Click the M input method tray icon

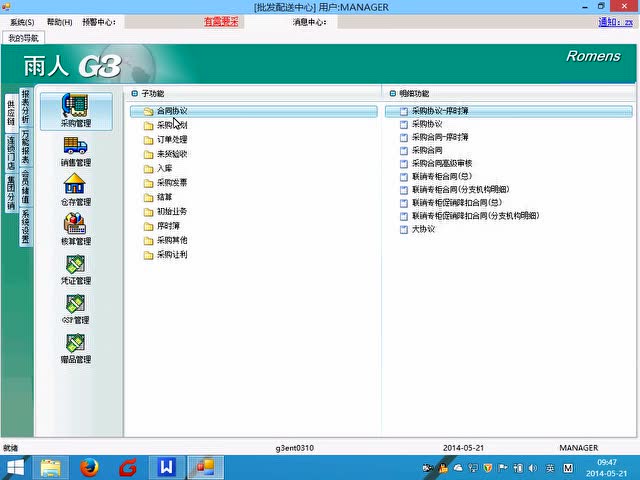(568, 468)
